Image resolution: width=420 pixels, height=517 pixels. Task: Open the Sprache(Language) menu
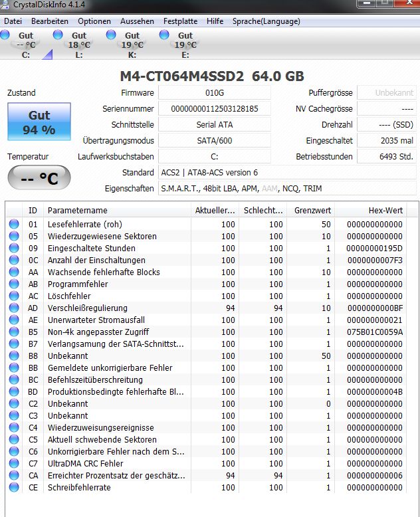266,21
